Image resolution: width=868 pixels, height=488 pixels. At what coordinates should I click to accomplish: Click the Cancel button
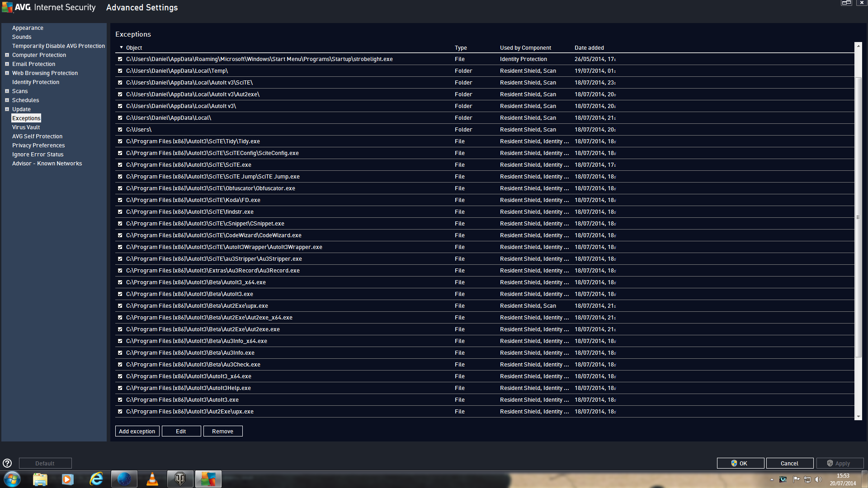[x=790, y=463]
